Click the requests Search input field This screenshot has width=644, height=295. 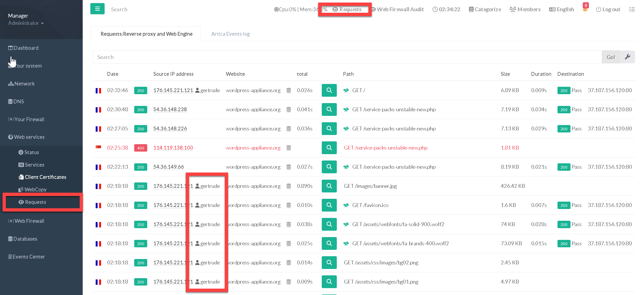point(347,57)
